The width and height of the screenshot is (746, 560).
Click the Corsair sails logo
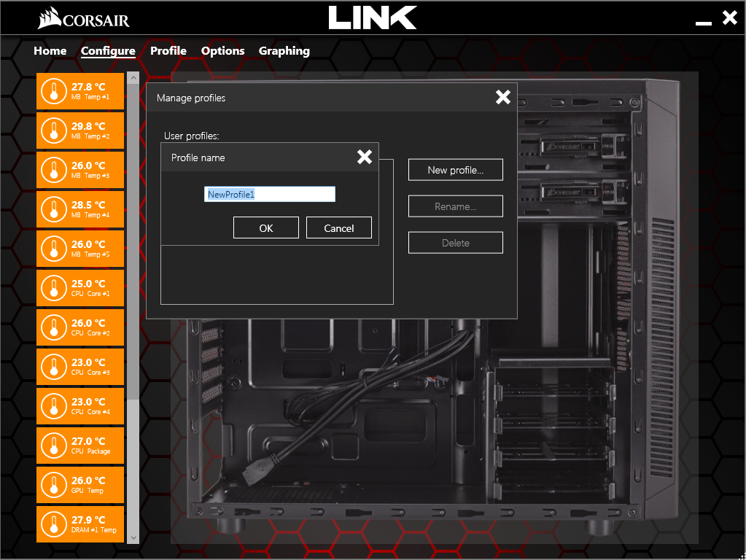tap(50, 17)
